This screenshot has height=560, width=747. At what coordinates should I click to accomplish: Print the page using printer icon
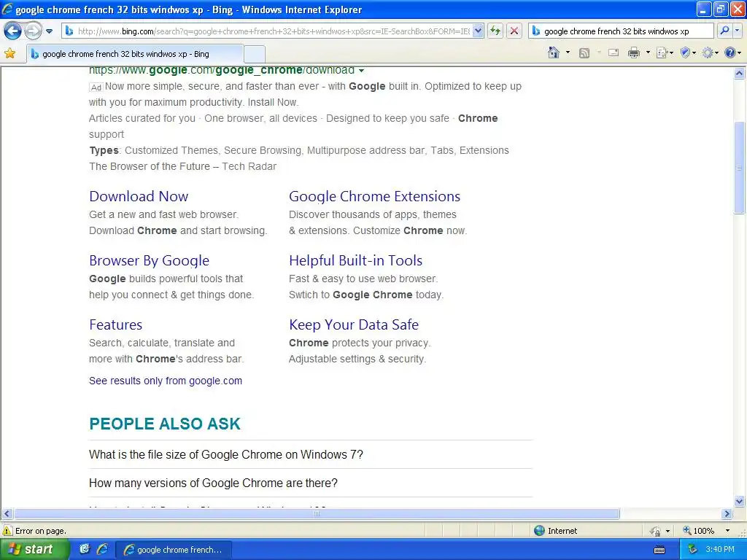[634, 52]
